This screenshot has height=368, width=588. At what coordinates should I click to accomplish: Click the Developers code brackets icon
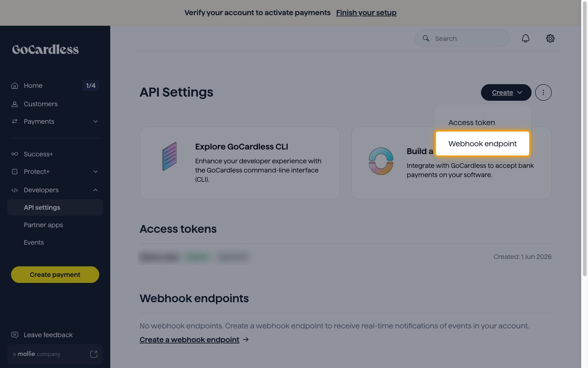pos(15,190)
